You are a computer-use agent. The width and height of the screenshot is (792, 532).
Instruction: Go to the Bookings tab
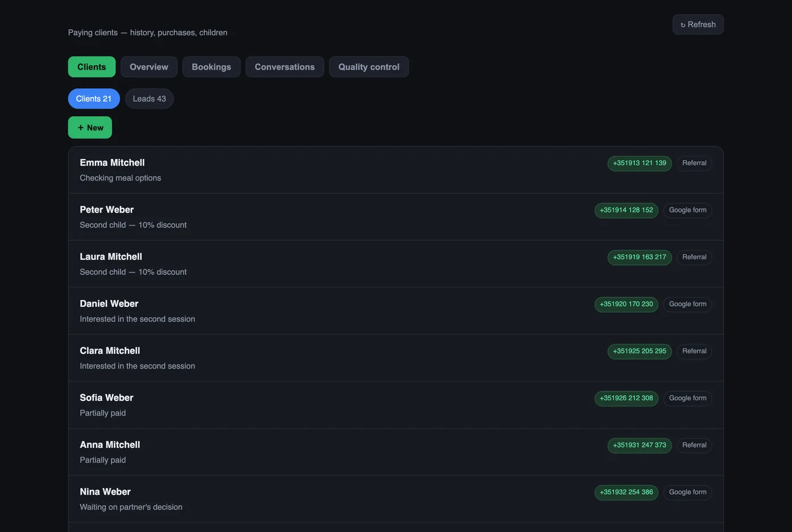tap(211, 67)
